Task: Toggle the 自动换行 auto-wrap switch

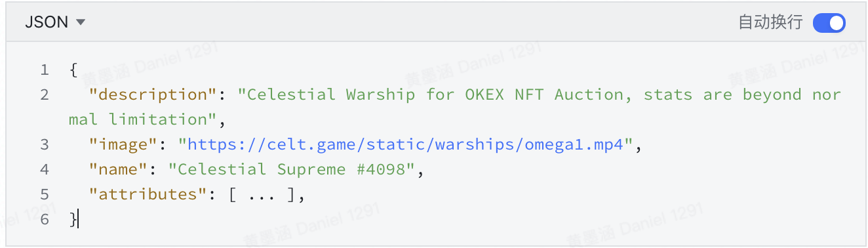Action: click(829, 23)
